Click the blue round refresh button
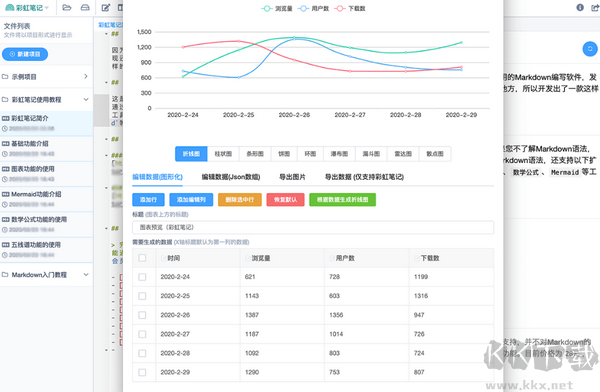The width and height of the screenshot is (600, 392). point(590,49)
